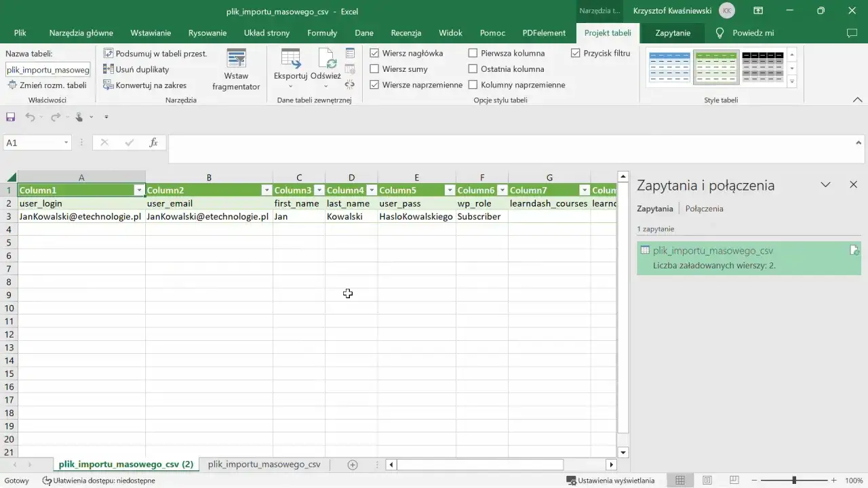Check Pierwsza kolumna checkbox
The width and height of the screenshot is (868, 488).
coord(473,53)
